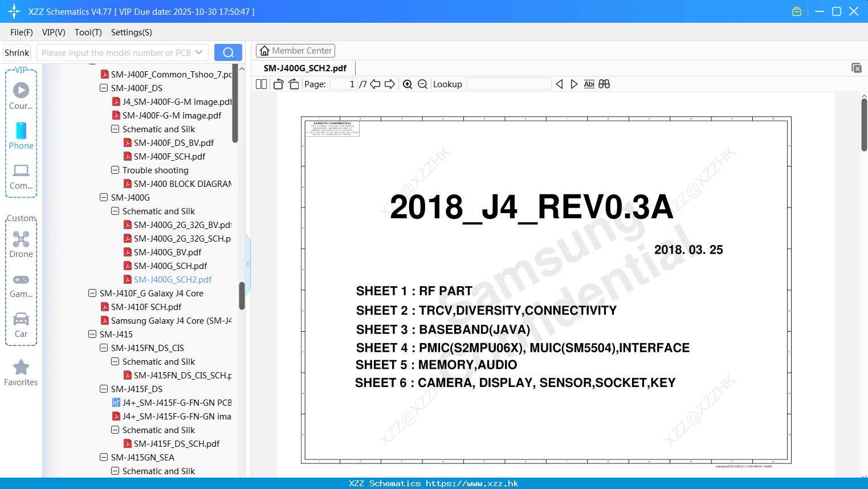
Task: Collapse SM-J410F_G Galaxy J4 Core node
Action: [x=92, y=293]
